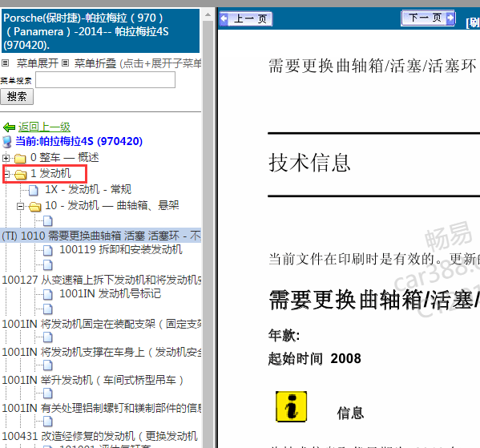The height and width of the screenshot is (448, 480).
Task: Click page icon beside 1001IN 发动机号标记
Action: pyautogui.click(x=48, y=294)
